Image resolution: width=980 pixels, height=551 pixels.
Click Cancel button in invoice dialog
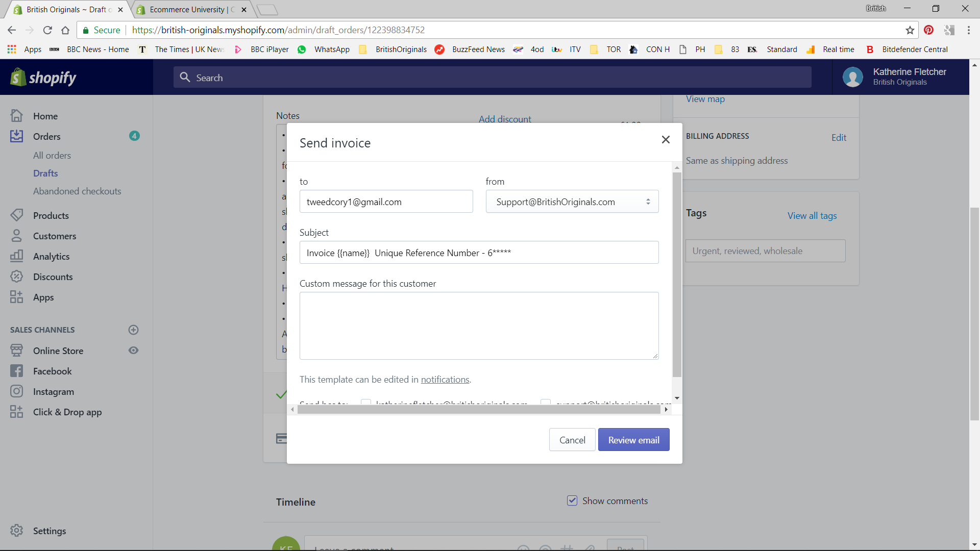[x=572, y=439]
